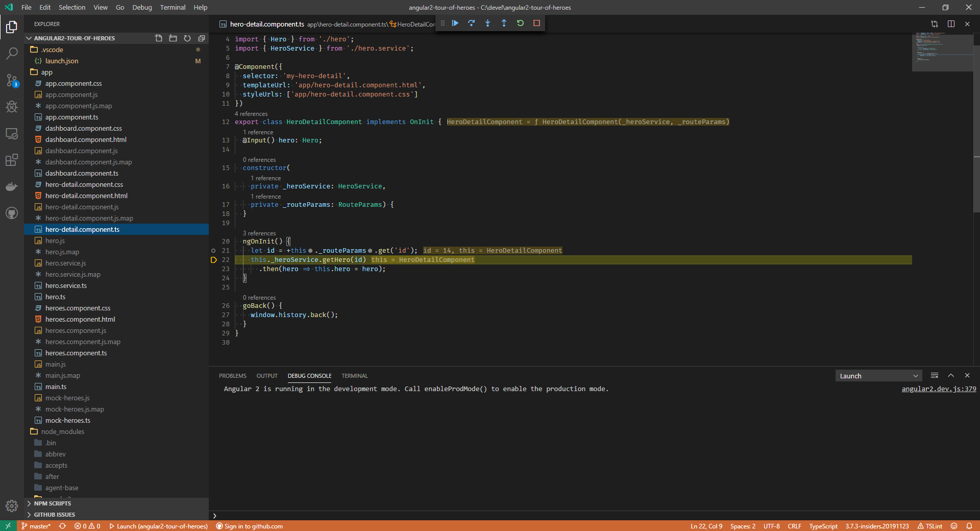
Task: Open the Extensions view
Action: point(11,160)
